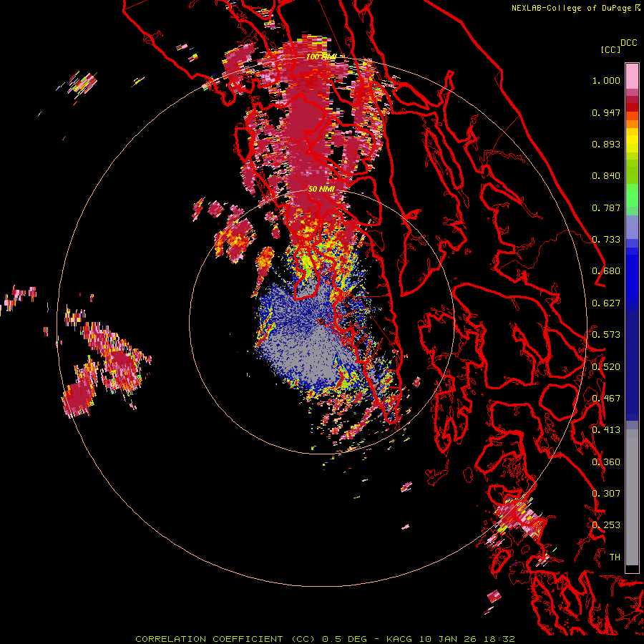Select the 0.893 legend value
This screenshot has width=644, height=644.
tap(606, 144)
